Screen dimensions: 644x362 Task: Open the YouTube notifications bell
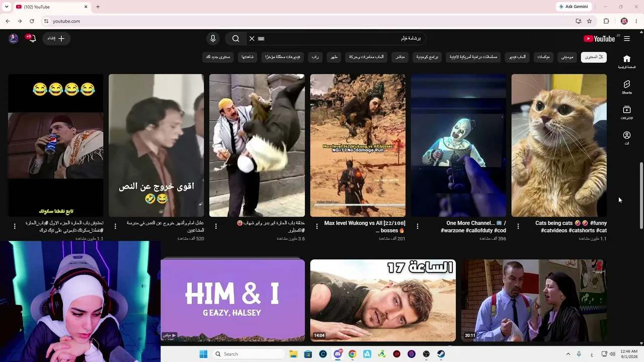[x=32, y=39]
